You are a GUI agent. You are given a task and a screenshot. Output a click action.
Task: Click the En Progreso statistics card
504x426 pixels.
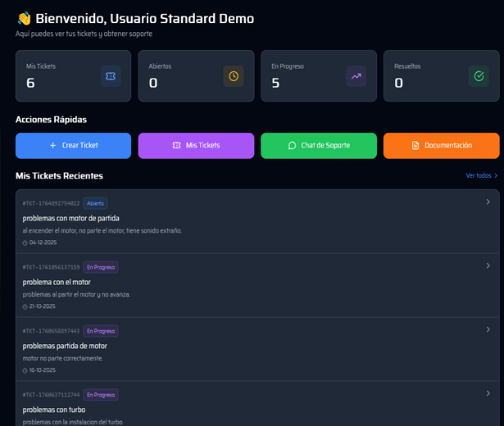[x=319, y=76]
